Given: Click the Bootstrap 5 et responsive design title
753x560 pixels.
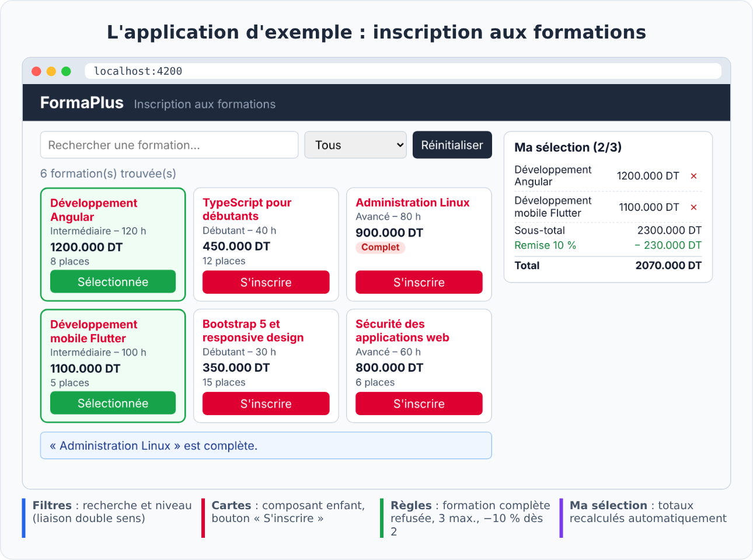Looking at the screenshot, I should [253, 331].
